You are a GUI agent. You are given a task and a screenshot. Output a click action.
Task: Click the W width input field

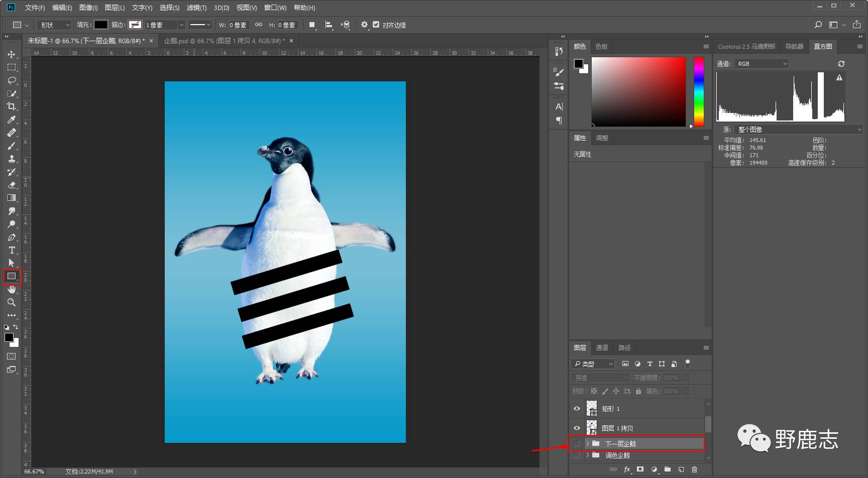tap(238, 25)
